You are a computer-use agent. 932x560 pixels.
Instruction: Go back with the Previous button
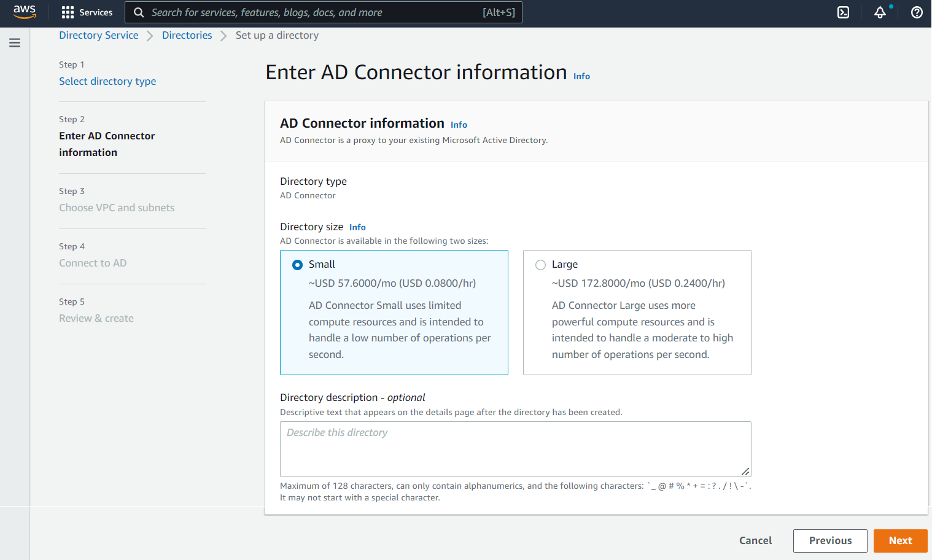point(829,540)
